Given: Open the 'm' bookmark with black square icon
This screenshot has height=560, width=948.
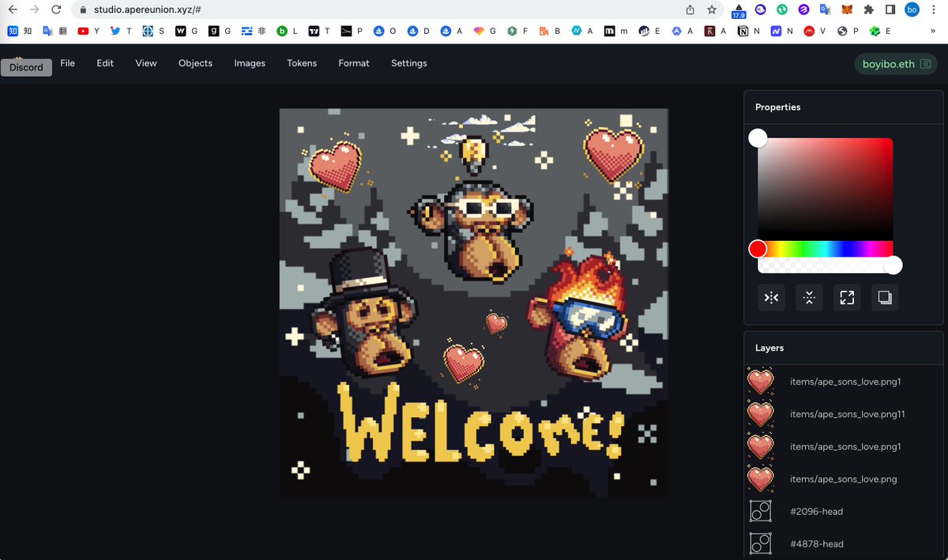Looking at the screenshot, I should click(616, 31).
